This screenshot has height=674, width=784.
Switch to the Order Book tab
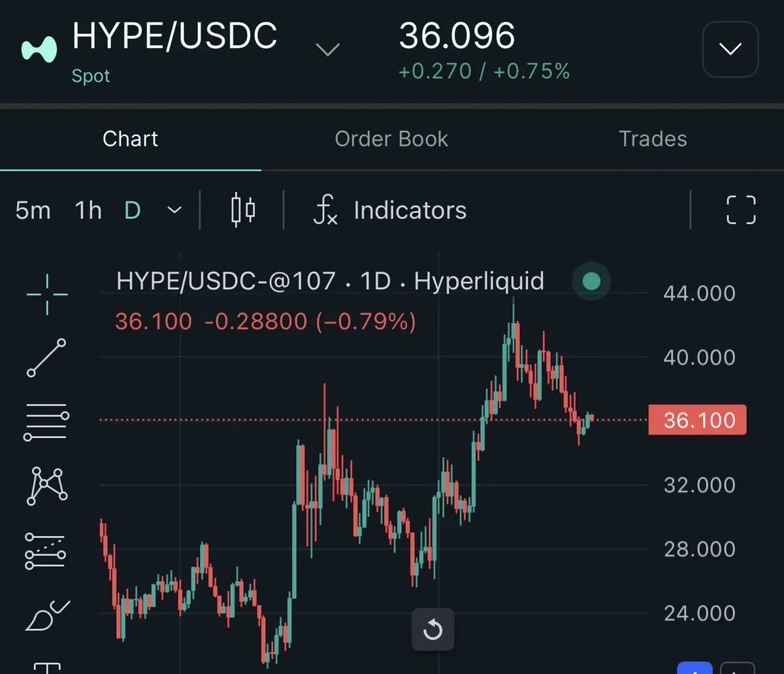point(391,139)
